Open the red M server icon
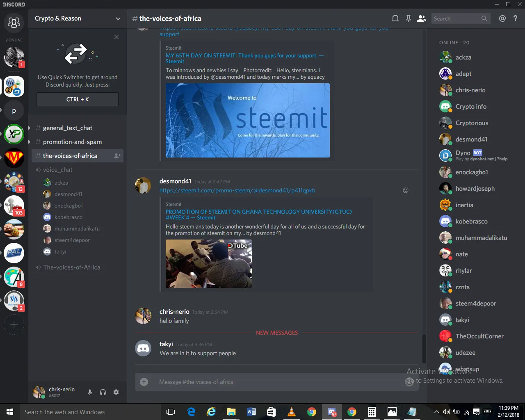Viewport: 525px width, 420px height. click(14, 158)
